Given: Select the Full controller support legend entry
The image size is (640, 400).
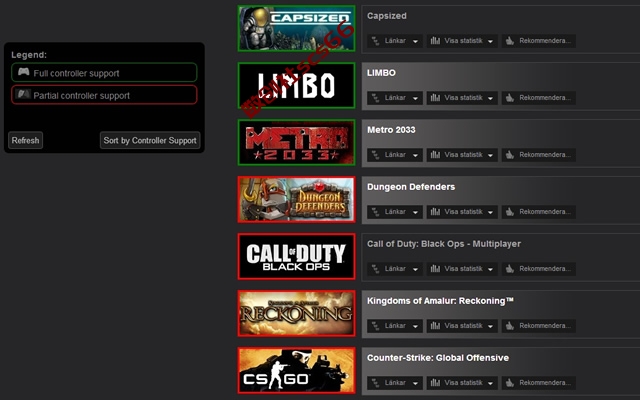Looking at the screenshot, I should pos(104,73).
